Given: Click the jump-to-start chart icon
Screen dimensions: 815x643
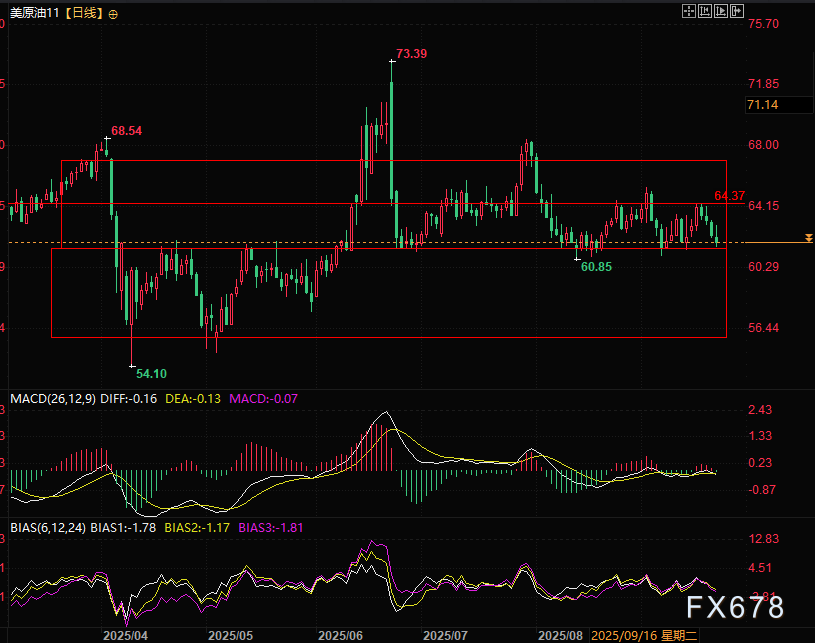Looking at the screenshot, I should click(704, 12).
